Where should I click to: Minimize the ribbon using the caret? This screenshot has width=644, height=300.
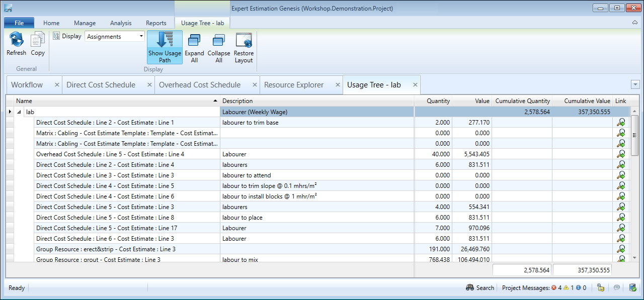point(635,23)
